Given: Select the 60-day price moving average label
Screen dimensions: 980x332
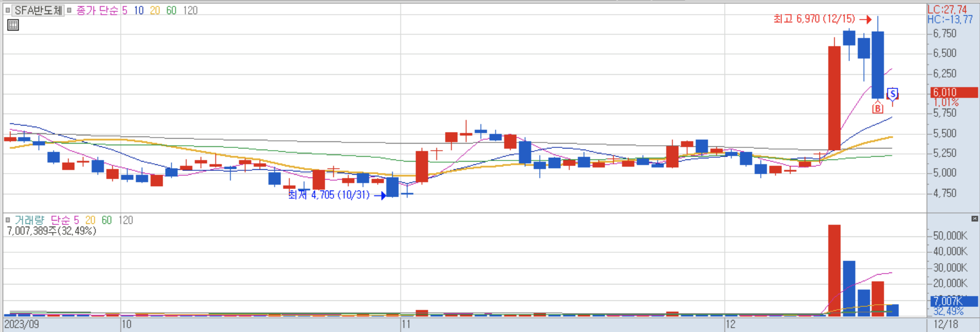Looking at the screenshot, I should tap(171, 10).
